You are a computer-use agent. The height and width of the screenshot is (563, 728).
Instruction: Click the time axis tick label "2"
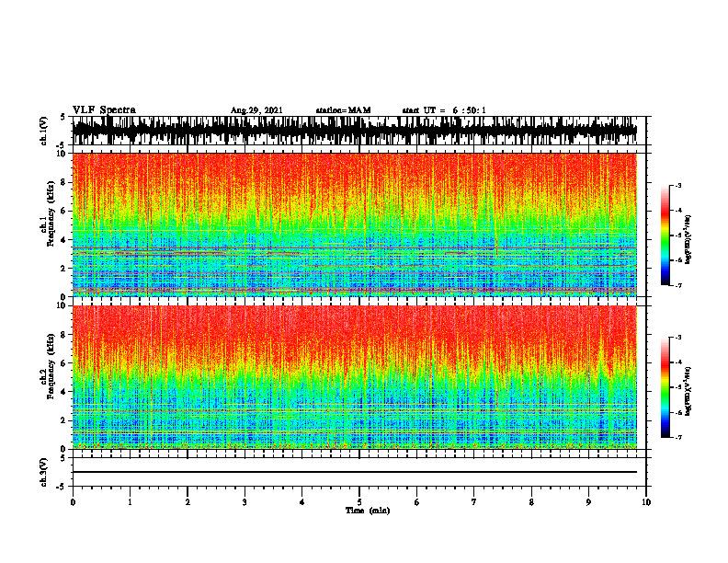188,502
